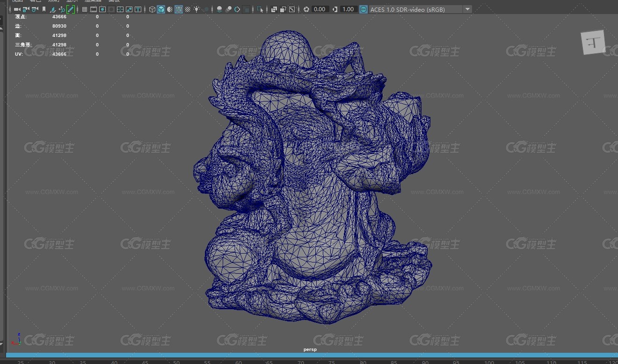
Task: Click the Exposure aperture icon
Action: [x=306, y=9]
